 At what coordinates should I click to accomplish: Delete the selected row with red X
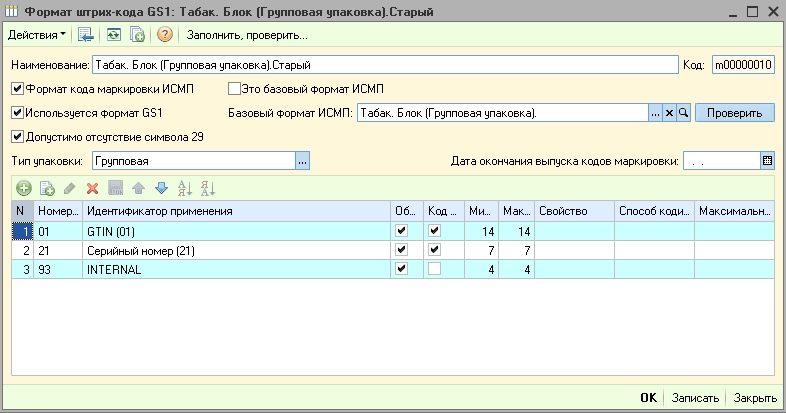92,187
